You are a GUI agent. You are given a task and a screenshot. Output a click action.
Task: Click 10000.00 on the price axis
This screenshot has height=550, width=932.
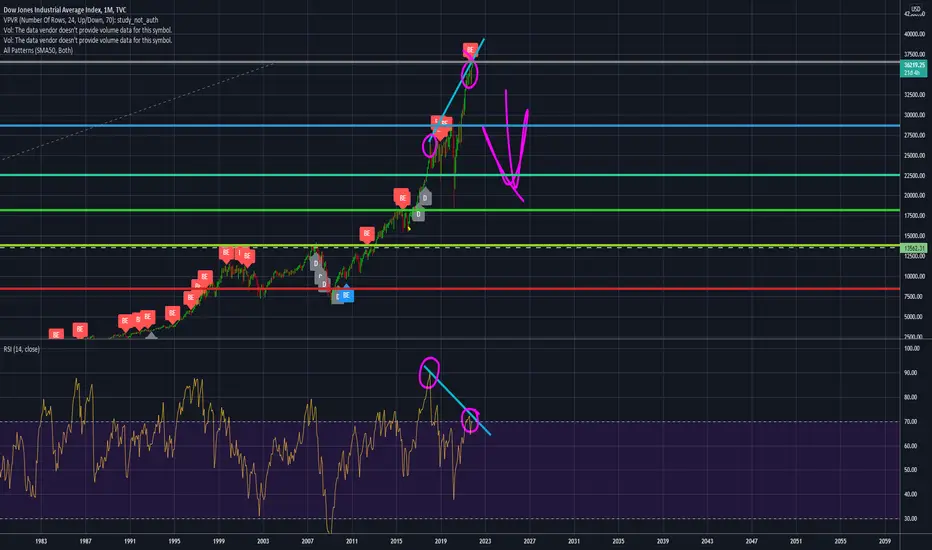coord(914,276)
